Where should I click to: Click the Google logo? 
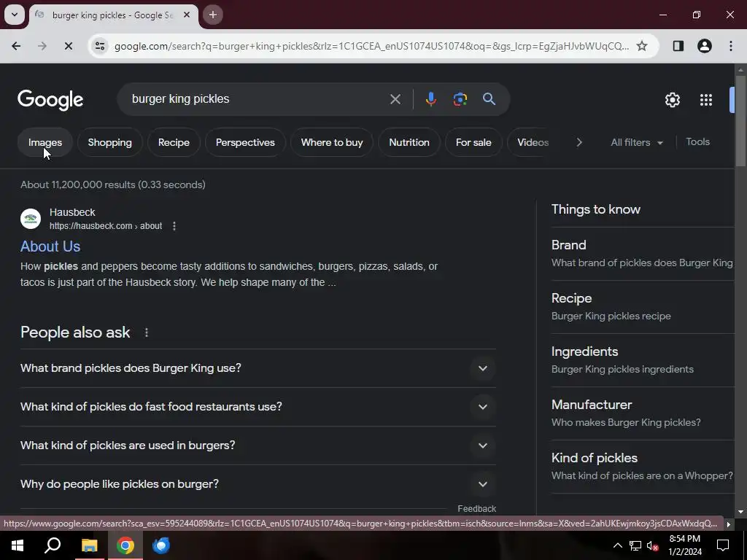(x=50, y=100)
